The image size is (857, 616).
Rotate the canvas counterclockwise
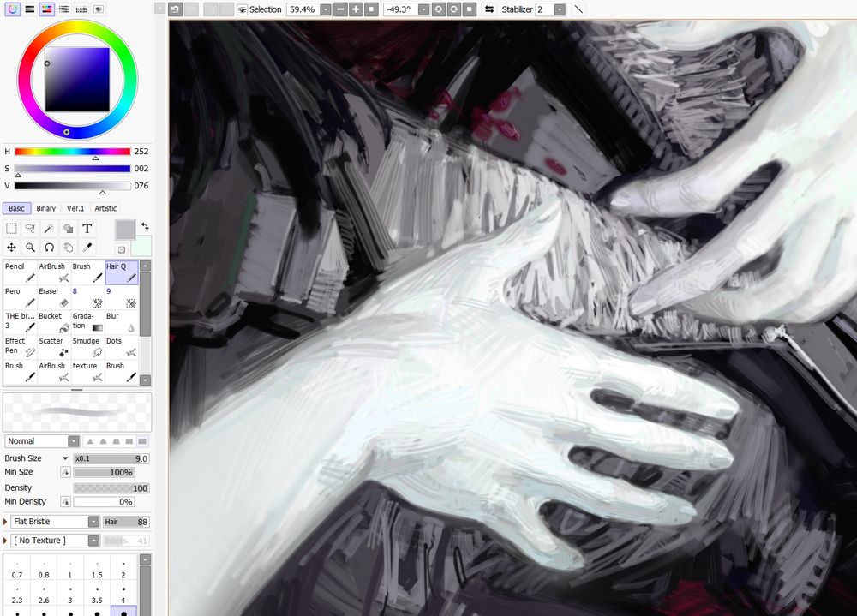[438, 9]
